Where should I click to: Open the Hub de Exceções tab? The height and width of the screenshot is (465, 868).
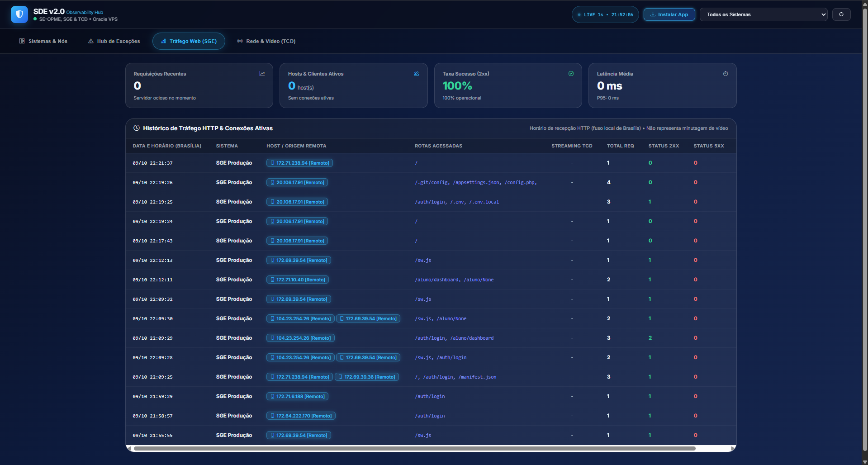(x=114, y=41)
